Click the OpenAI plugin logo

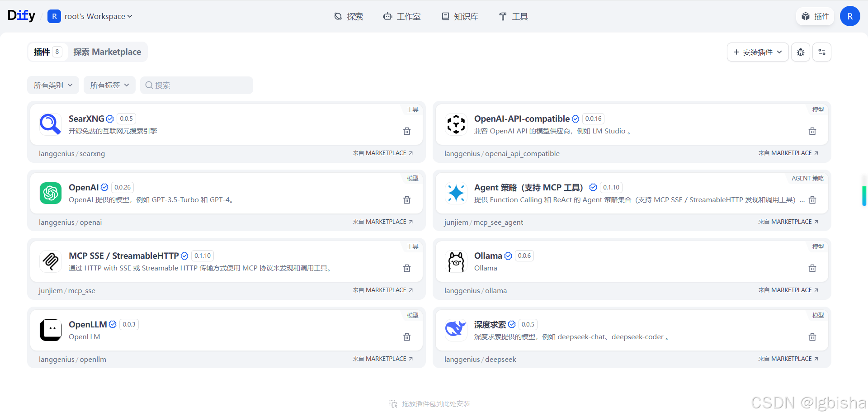[50, 193]
